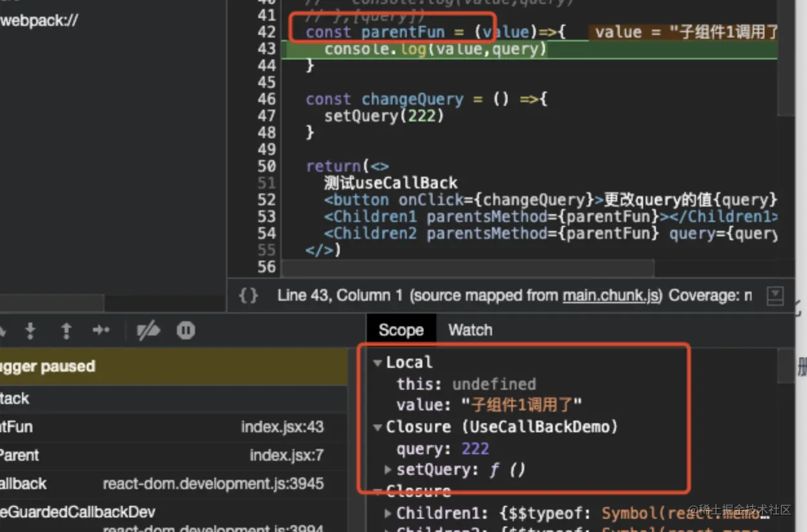Select the webpack:// entry in file tree
807x532 pixels.
[39, 20]
